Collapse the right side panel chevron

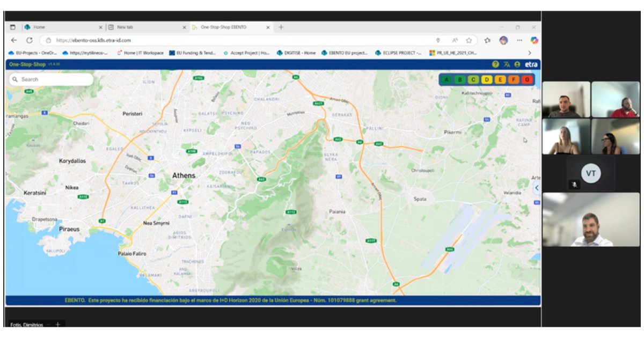pyautogui.click(x=535, y=187)
